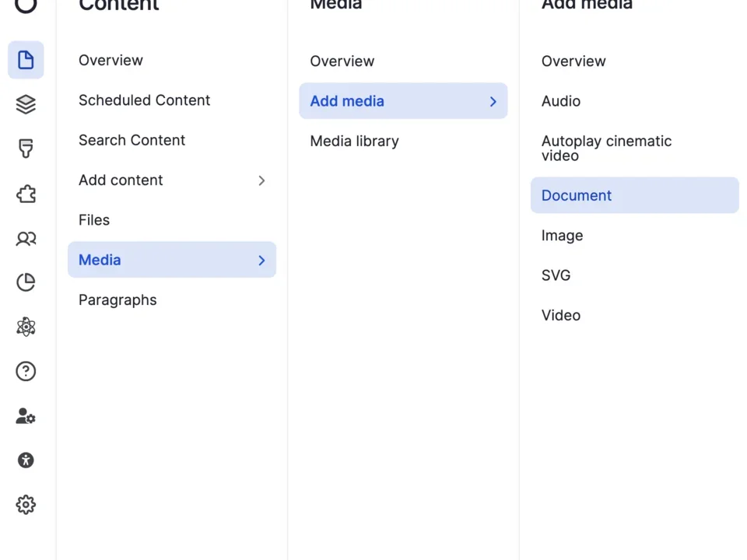Screen dimensions: 747x560
Task: Click the atom icon in the sidebar
Action: (26, 327)
